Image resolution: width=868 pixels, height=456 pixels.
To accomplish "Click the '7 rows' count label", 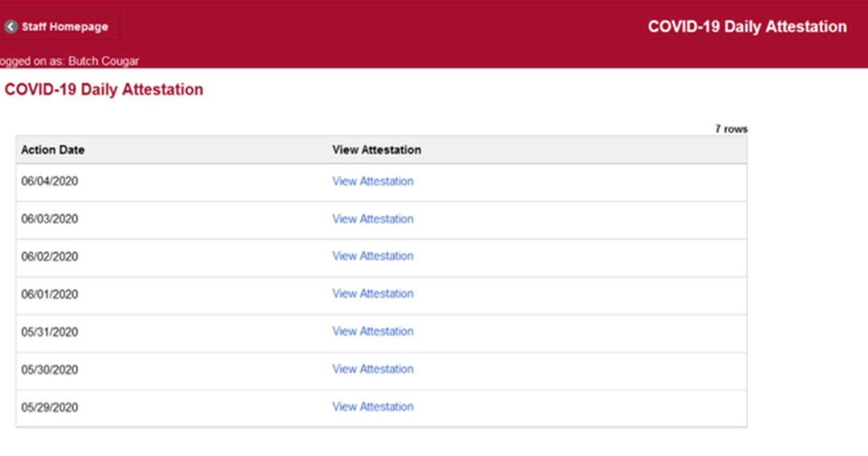I will tap(731, 129).
